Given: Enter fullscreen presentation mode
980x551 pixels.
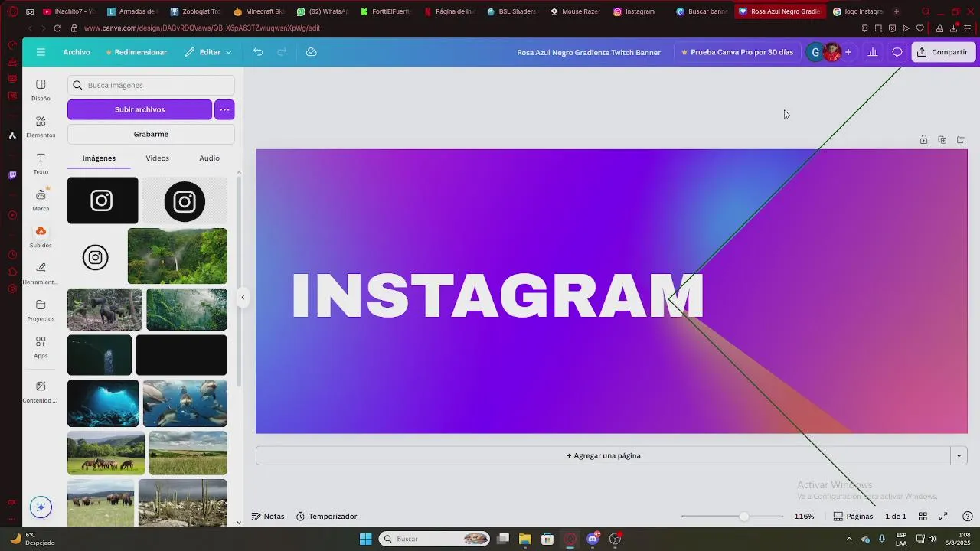Looking at the screenshot, I should tap(943, 517).
